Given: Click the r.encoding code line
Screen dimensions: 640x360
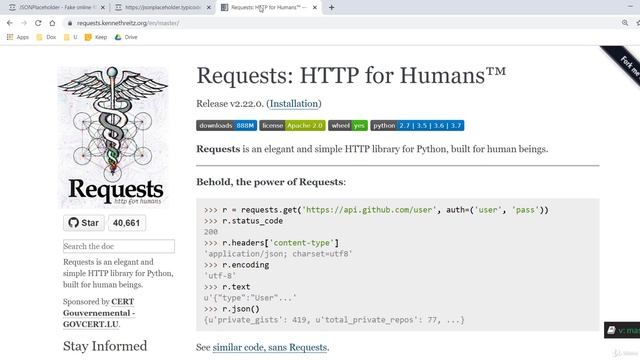Looking at the screenshot, I should [x=237, y=265].
